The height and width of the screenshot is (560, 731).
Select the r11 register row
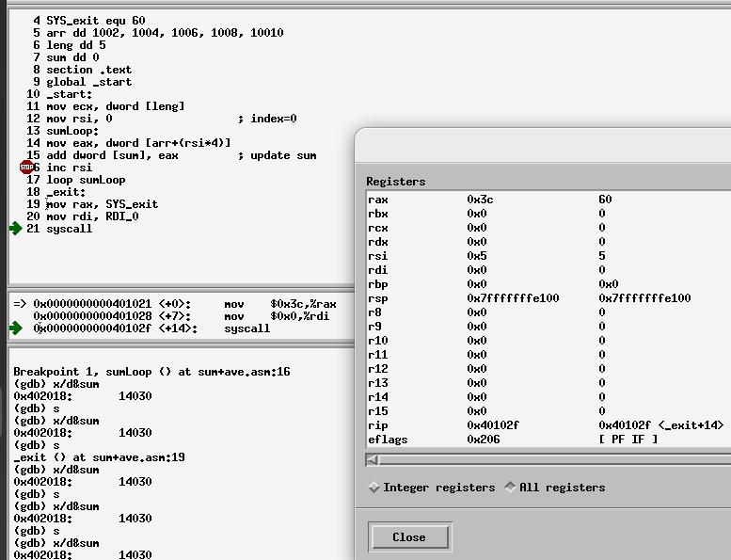click(x=549, y=355)
